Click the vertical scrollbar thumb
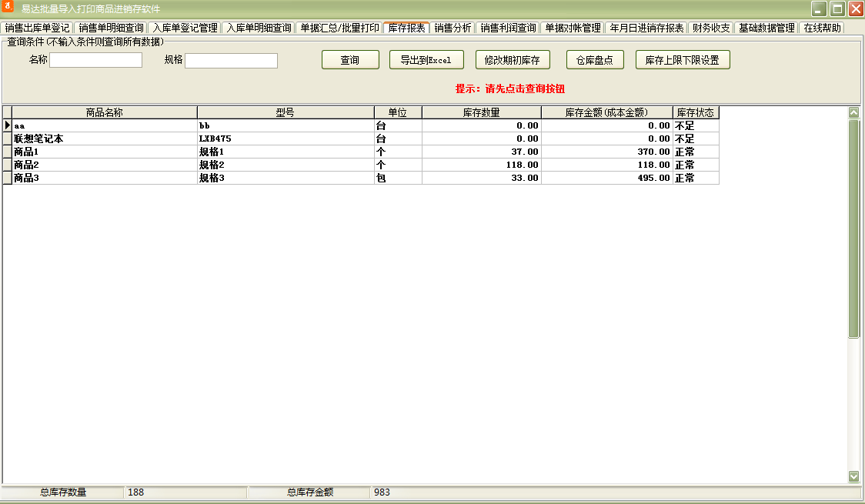865x504 pixels. 853,229
